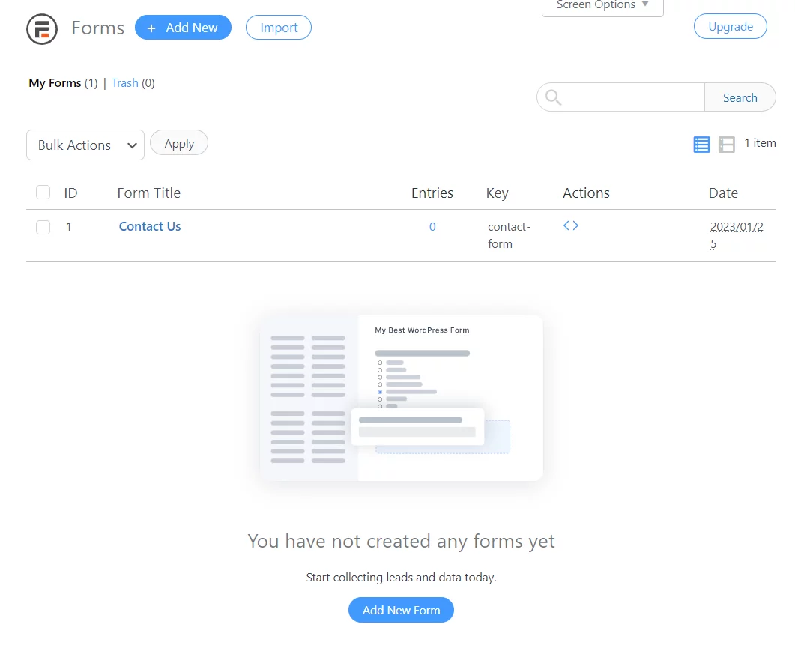Open the entries count link 0
Screen dimensions: 795x672
[432, 226]
